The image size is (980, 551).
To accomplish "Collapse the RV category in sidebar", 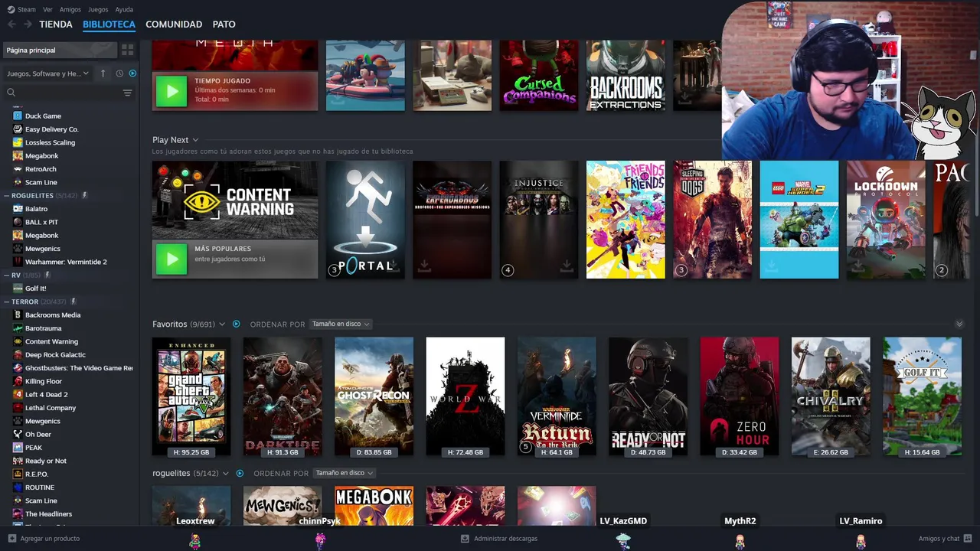I will tap(6, 275).
